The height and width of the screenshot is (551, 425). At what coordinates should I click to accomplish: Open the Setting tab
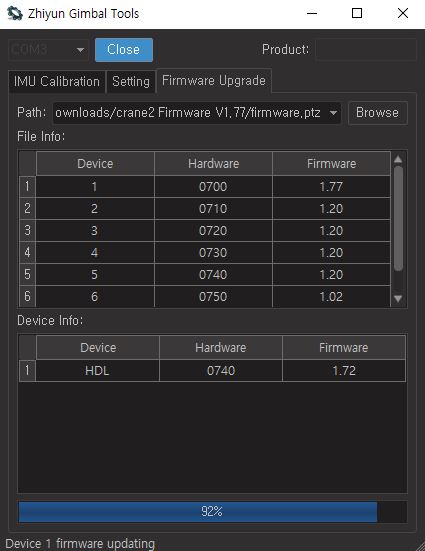131,82
